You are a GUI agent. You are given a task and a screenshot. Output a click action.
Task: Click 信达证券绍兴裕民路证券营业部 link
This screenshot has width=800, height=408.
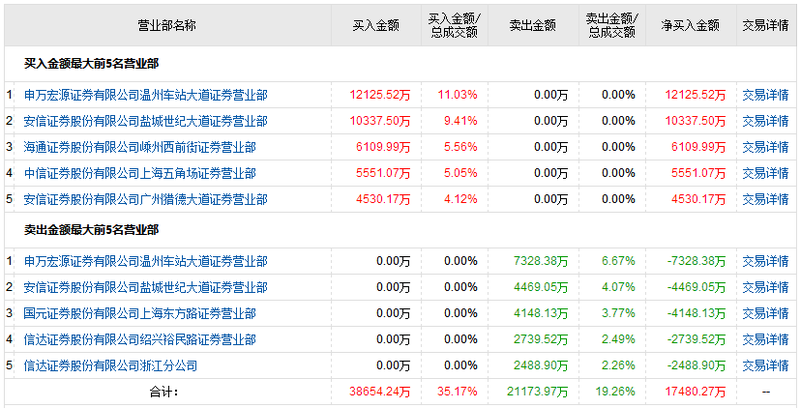(x=140, y=340)
